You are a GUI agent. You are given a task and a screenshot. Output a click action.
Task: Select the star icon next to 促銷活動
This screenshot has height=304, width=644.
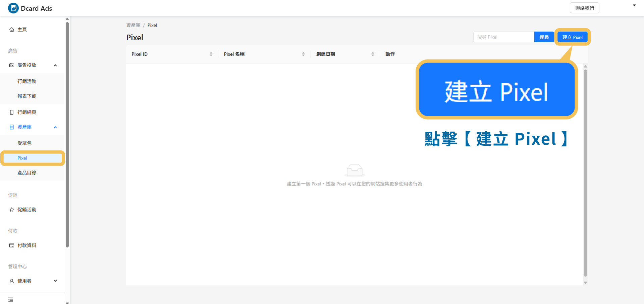click(11, 209)
